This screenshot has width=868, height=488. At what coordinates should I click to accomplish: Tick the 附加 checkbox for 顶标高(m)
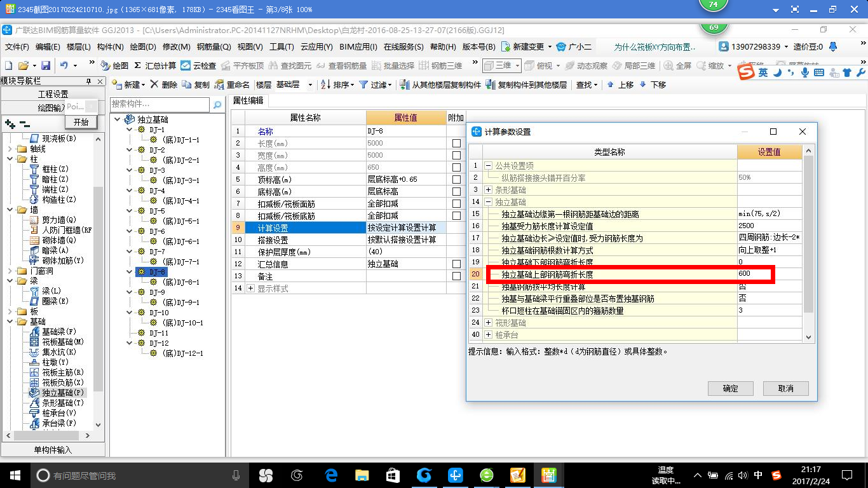pyautogui.click(x=456, y=180)
